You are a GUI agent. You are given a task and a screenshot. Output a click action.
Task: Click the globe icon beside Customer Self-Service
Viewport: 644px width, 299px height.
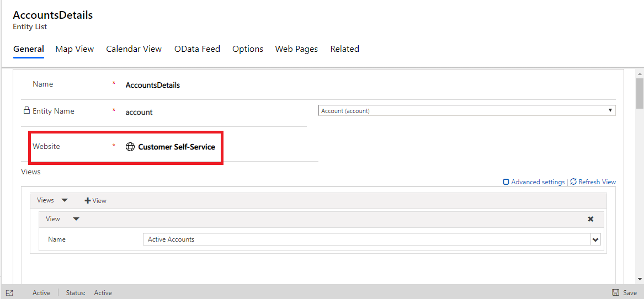tap(130, 147)
